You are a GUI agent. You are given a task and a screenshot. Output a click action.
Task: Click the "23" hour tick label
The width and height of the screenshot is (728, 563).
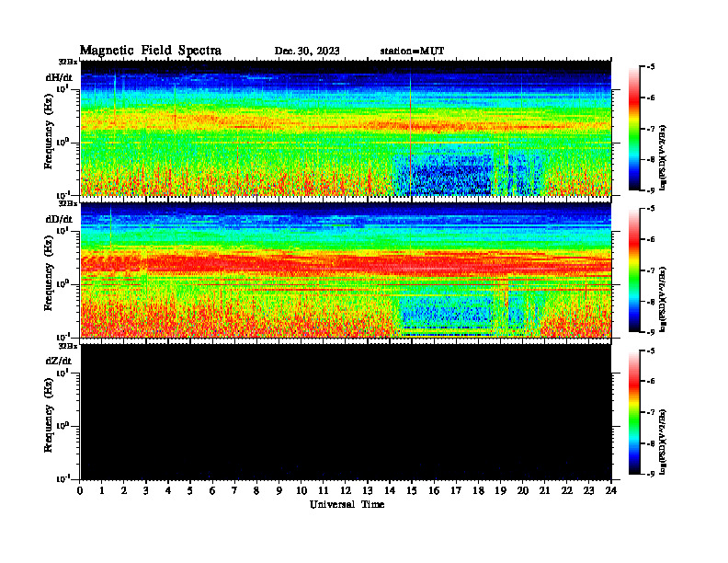(588, 490)
